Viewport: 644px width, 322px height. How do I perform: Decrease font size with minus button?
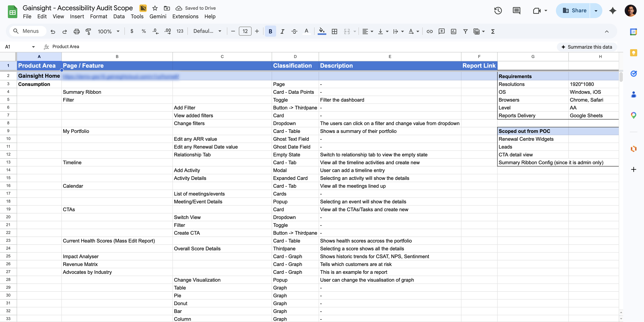pos(233,31)
